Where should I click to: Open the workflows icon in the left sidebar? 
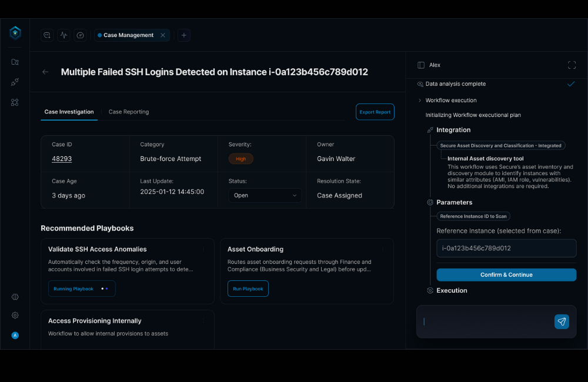coord(15,82)
